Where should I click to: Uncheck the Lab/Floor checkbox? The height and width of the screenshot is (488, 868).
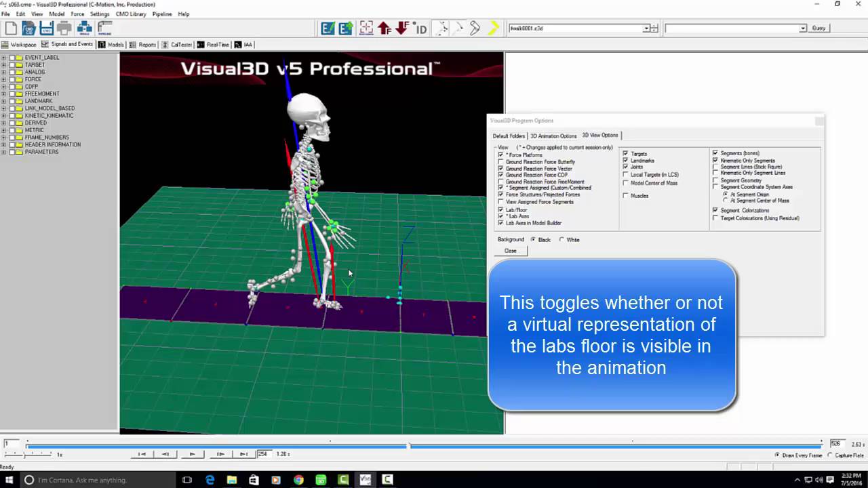tap(500, 210)
